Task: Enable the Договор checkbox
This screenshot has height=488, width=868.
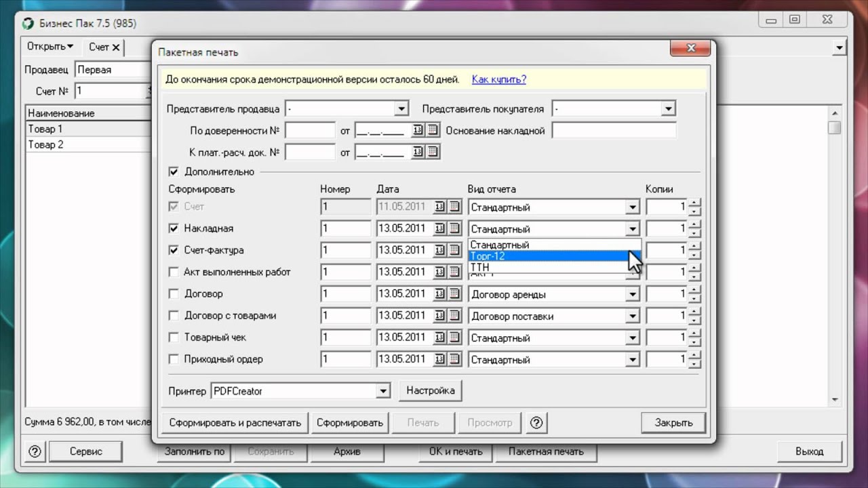Action: pos(173,293)
